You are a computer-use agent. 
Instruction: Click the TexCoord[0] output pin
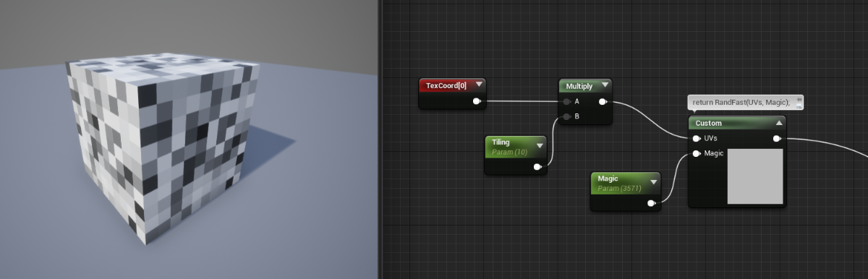pos(477,101)
